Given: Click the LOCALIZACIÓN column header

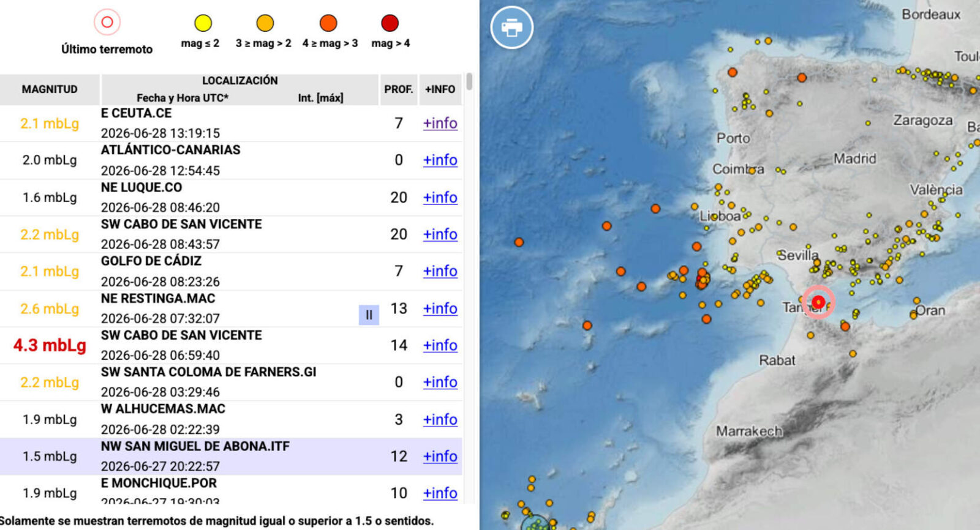Looking at the screenshot, I should pyautogui.click(x=240, y=80).
